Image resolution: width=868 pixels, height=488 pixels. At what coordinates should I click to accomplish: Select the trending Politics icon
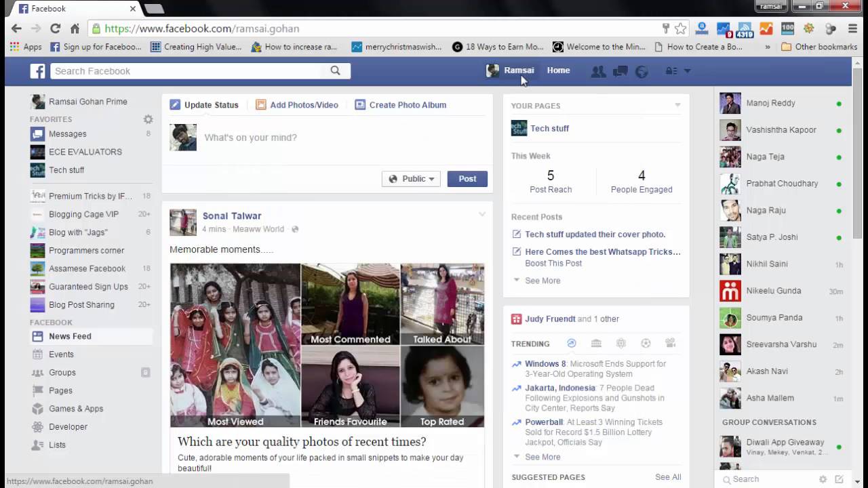point(596,344)
